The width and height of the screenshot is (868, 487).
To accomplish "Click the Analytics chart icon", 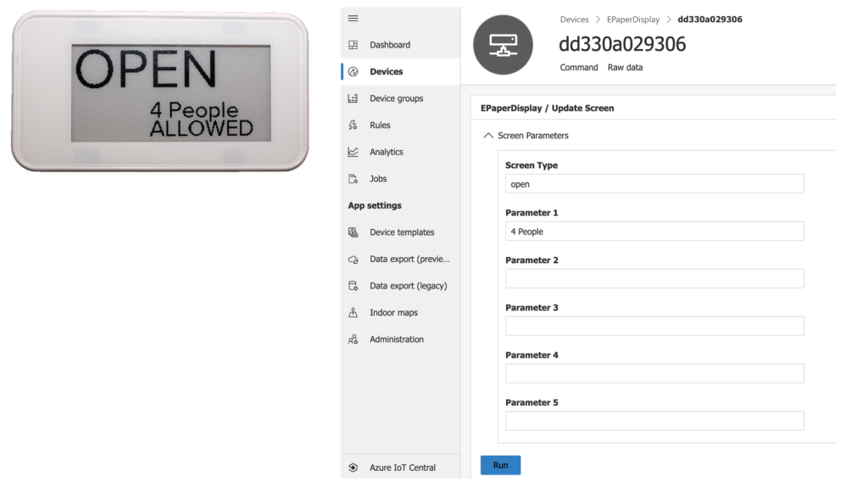I will (353, 152).
